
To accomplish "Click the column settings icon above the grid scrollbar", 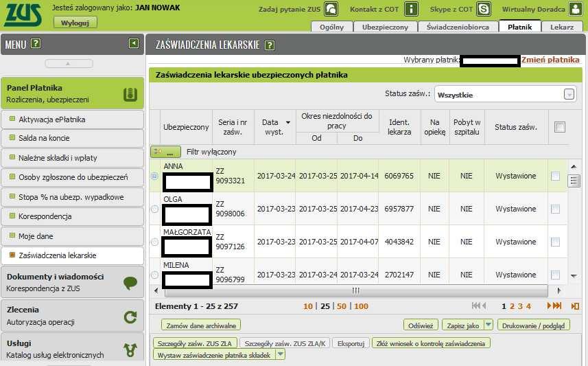I will [x=574, y=181].
